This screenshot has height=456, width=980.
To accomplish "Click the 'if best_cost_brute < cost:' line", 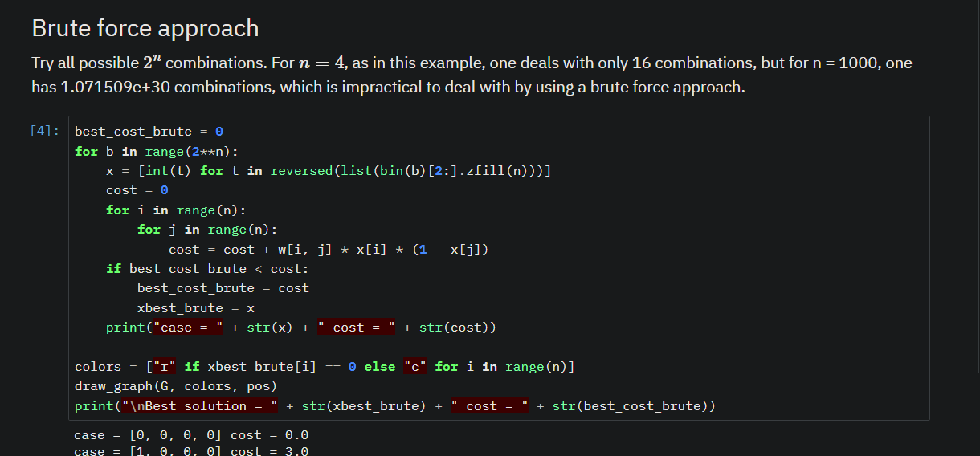I will pos(207,269).
